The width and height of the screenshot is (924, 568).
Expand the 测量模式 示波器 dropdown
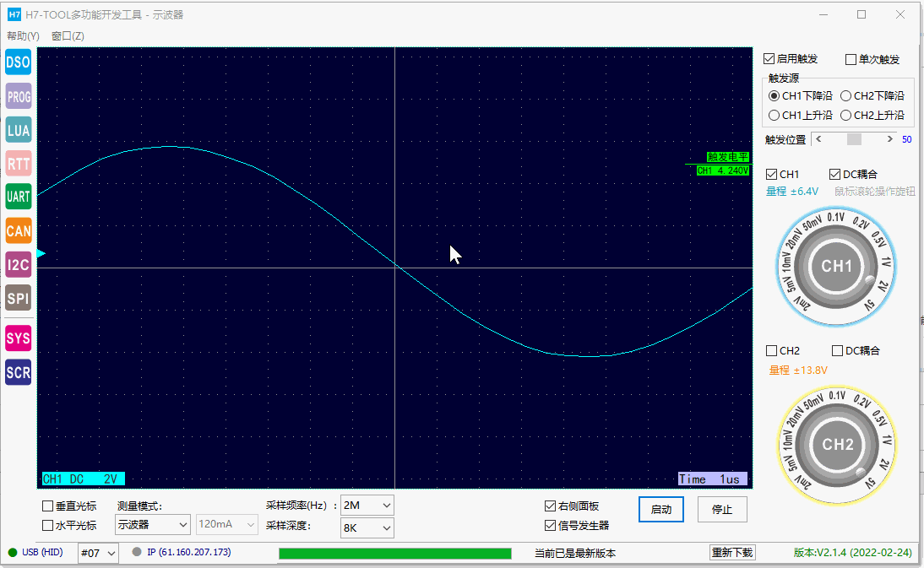tap(152, 524)
